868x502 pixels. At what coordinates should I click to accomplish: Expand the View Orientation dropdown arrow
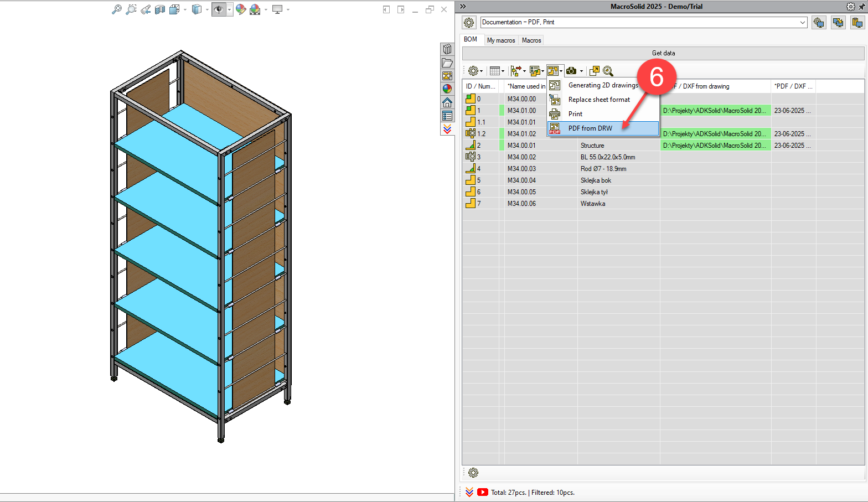(185, 9)
